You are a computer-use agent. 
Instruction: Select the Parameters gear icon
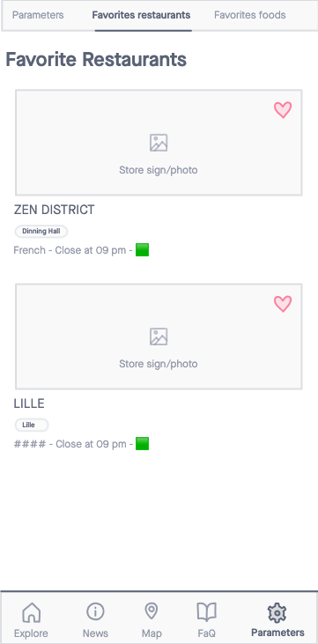coord(277,613)
